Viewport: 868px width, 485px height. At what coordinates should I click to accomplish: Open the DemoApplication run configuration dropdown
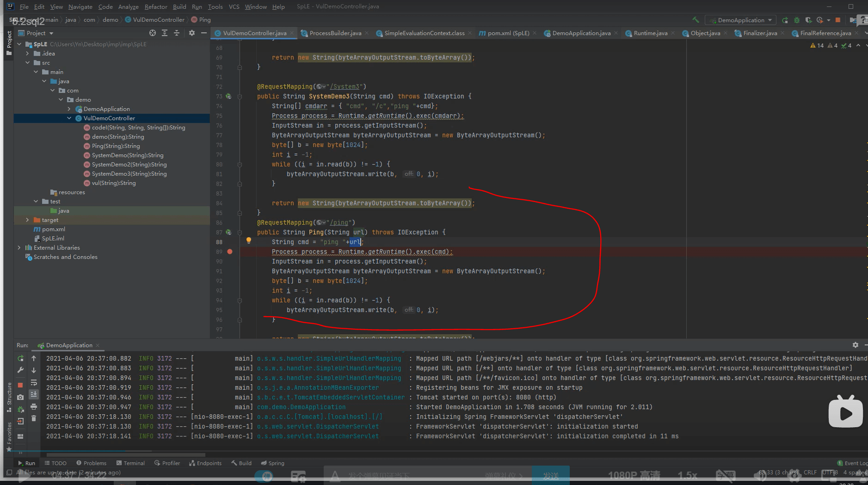coord(740,20)
